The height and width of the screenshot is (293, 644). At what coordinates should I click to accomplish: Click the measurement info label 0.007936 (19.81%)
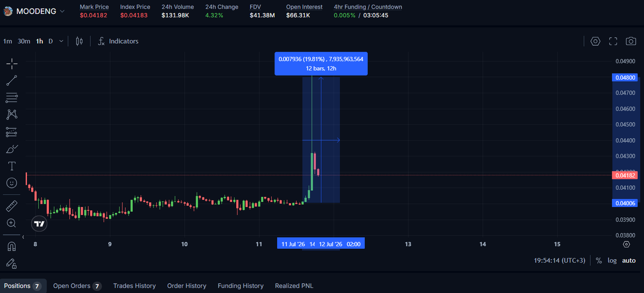[x=321, y=63]
